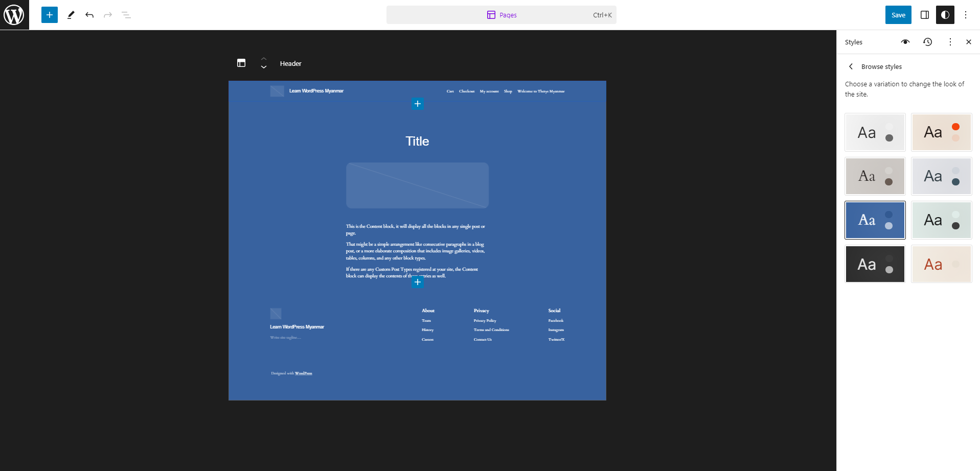Open the Pages command palette bar
Viewport: 980px width, 471px height.
(x=501, y=15)
